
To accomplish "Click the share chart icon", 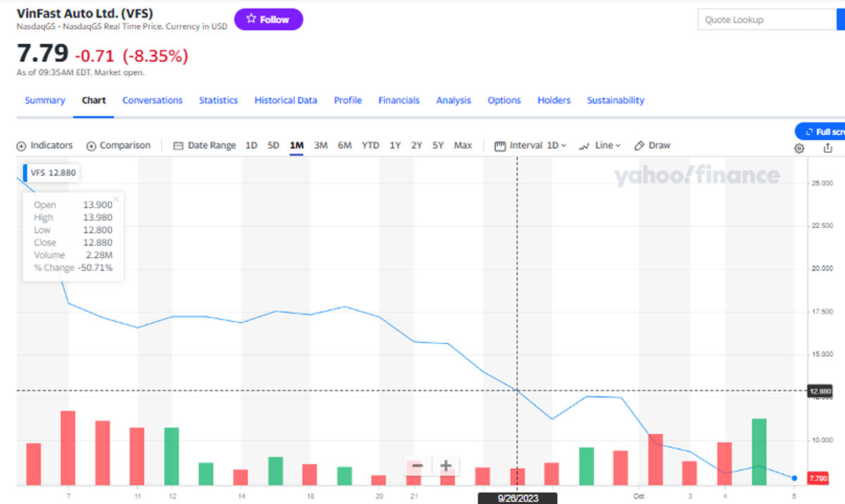I will (x=827, y=149).
